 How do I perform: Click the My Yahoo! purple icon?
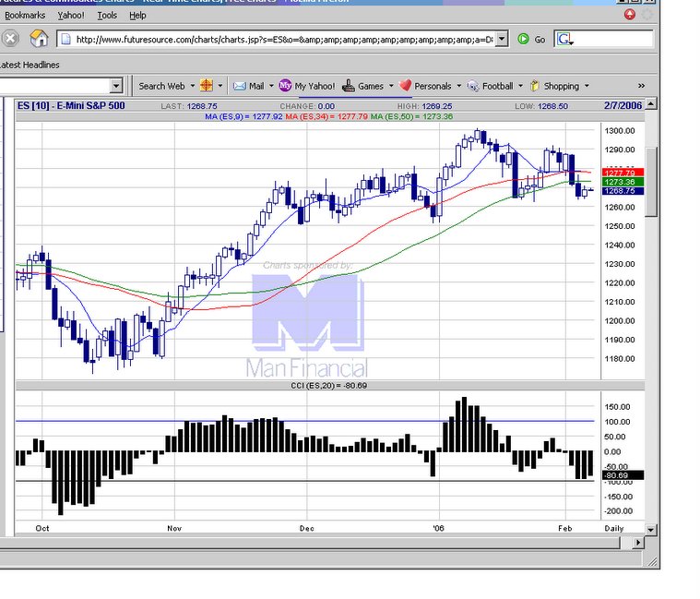[285, 85]
